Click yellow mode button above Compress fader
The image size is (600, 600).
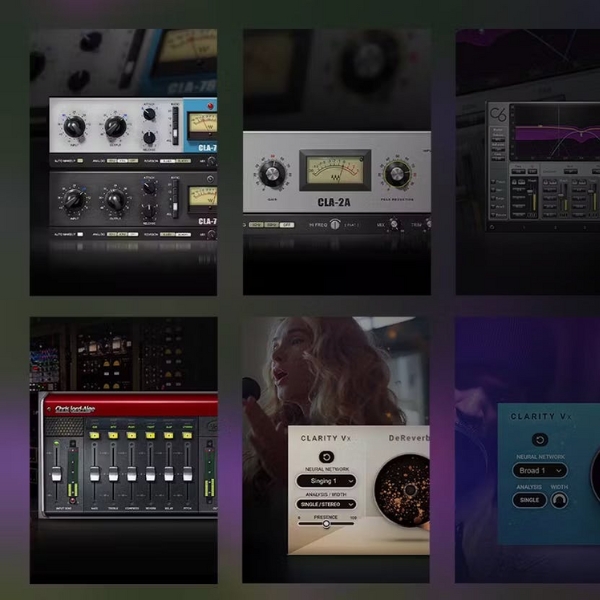pos(132,435)
